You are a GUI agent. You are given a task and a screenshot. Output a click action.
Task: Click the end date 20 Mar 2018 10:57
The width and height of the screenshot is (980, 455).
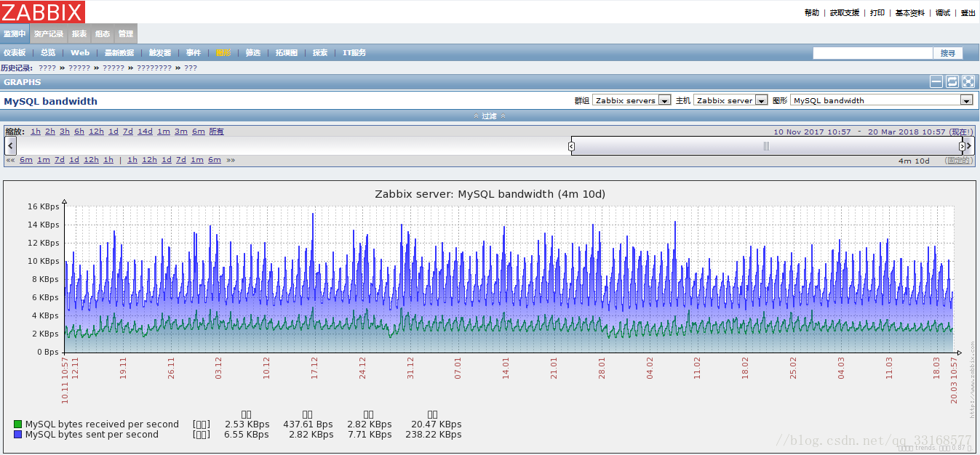pos(906,132)
